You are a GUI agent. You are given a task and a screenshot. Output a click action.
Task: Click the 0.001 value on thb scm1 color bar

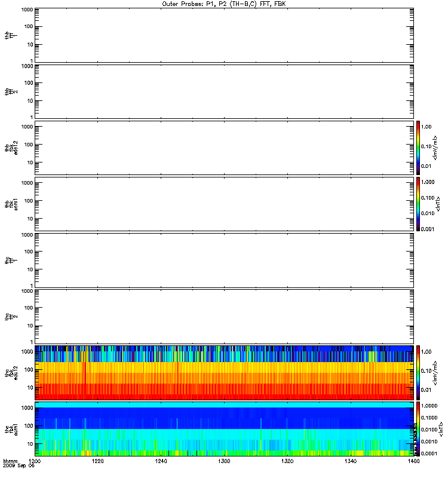(x=428, y=229)
